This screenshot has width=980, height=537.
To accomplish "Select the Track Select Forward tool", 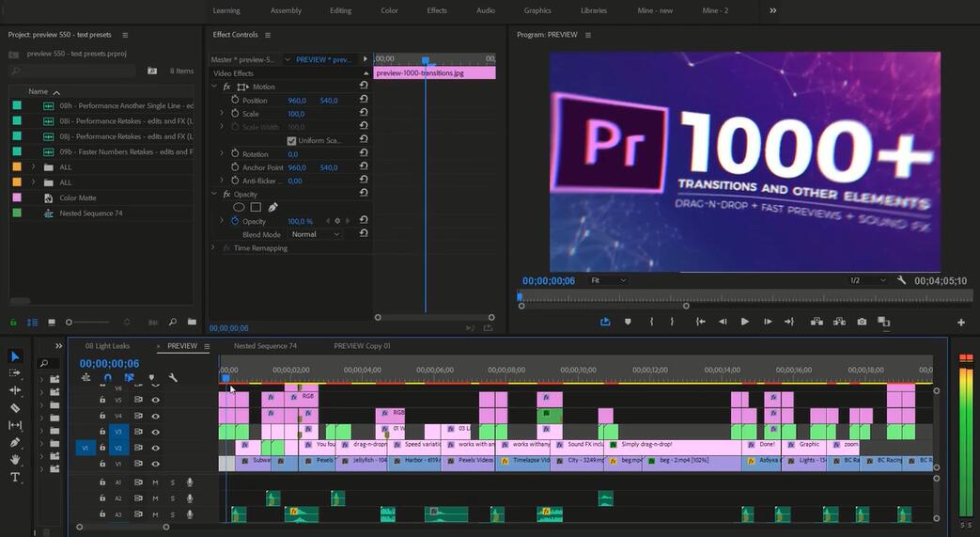I will point(15,373).
